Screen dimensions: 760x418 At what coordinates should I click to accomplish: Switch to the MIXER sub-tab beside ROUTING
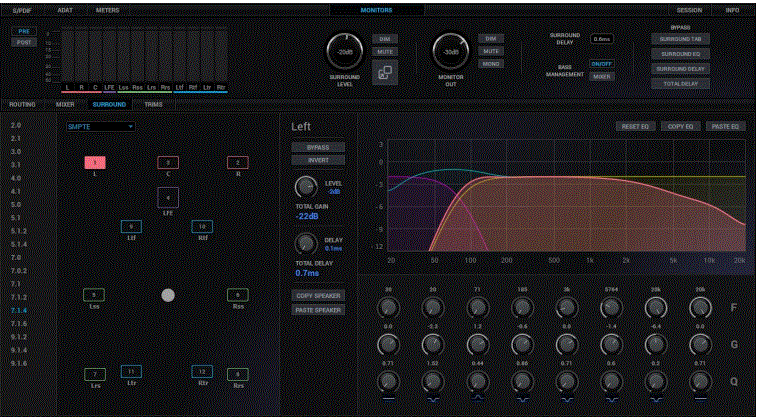click(x=65, y=104)
